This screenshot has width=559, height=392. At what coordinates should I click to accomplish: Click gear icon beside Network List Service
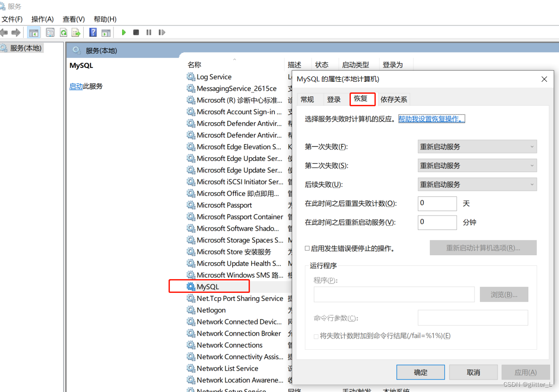pos(191,368)
